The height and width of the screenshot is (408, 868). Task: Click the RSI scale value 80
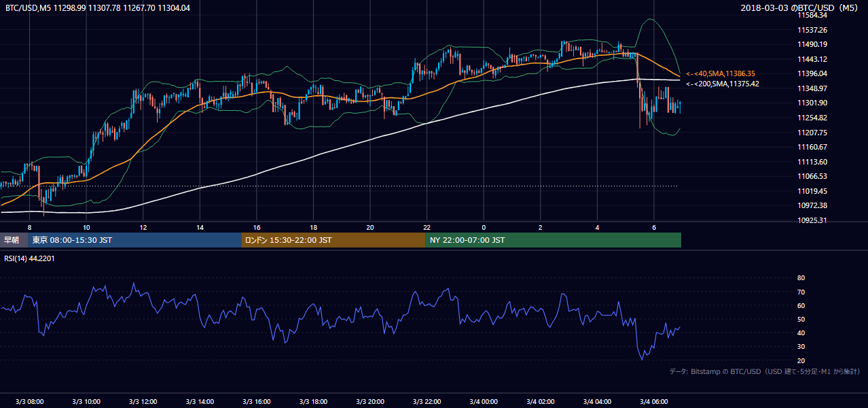(x=801, y=278)
